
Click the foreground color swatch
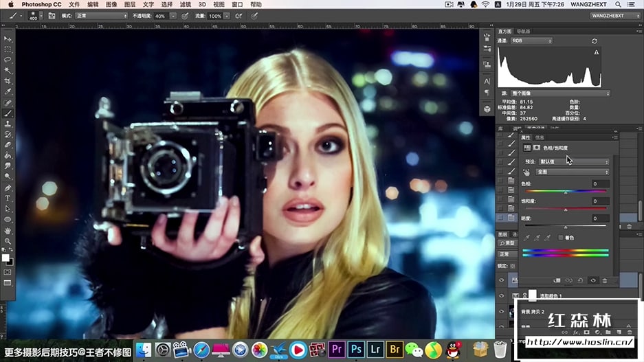click(5, 258)
